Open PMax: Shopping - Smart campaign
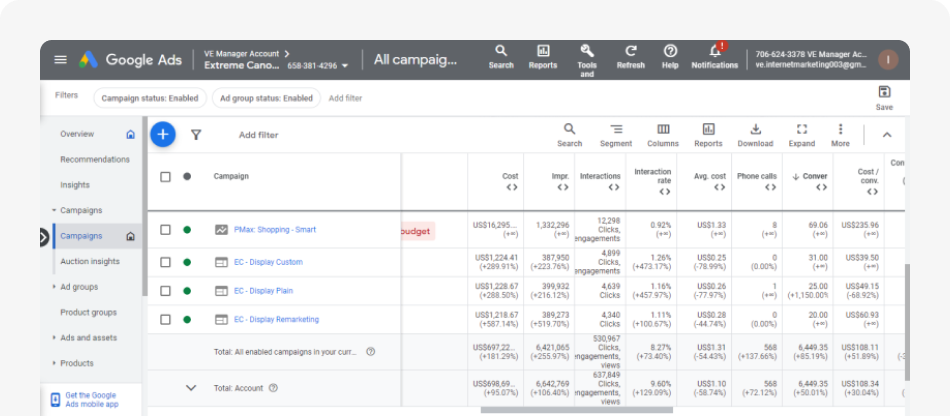 coord(275,230)
